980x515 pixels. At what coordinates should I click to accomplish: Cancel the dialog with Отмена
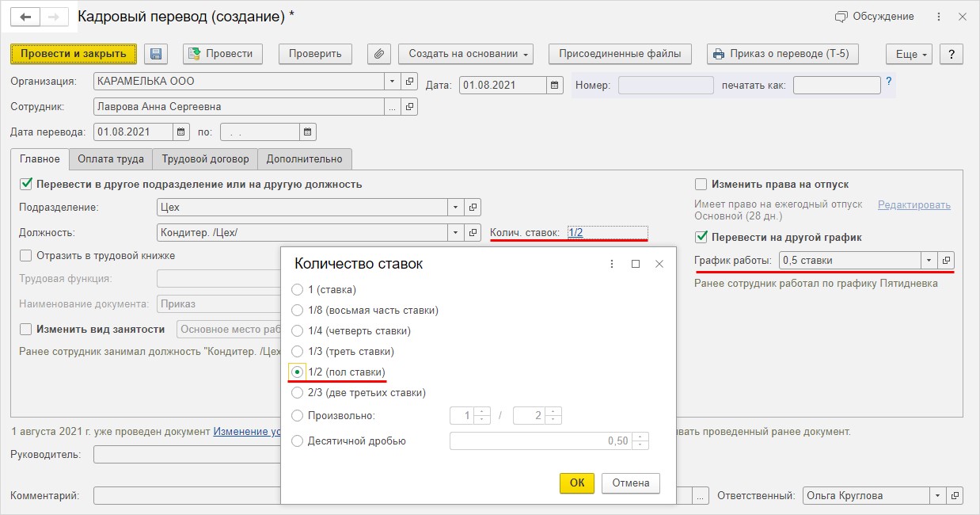tap(631, 483)
